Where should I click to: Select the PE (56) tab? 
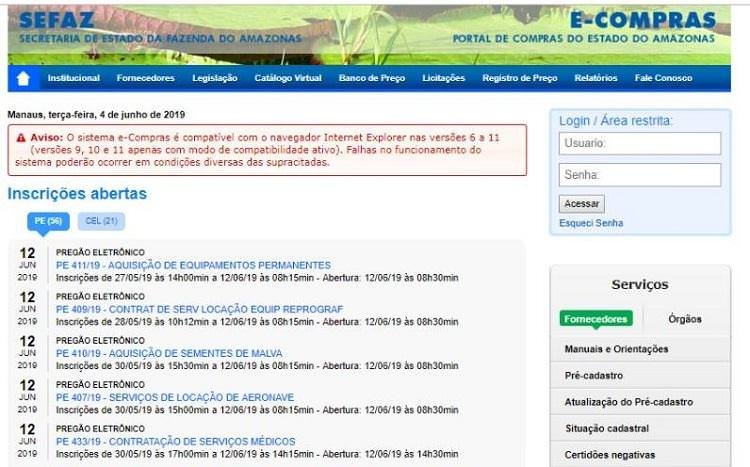click(x=48, y=221)
